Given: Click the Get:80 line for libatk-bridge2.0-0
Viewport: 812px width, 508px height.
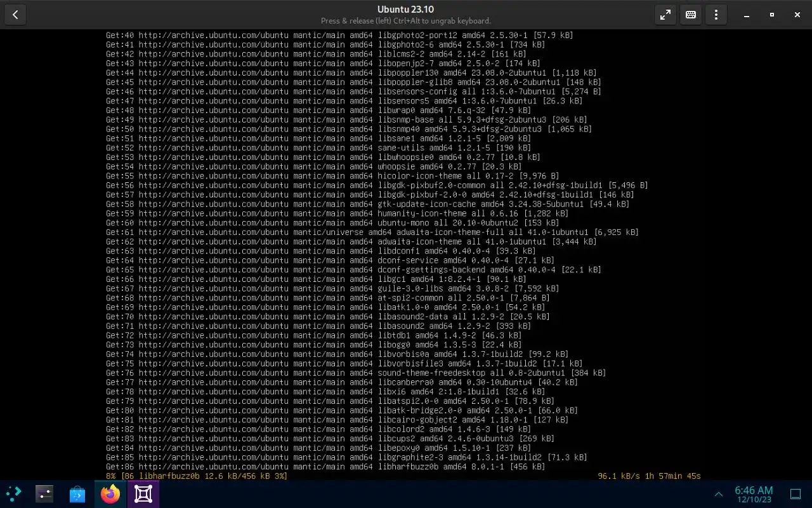Looking at the screenshot, I should click(342, 410).
